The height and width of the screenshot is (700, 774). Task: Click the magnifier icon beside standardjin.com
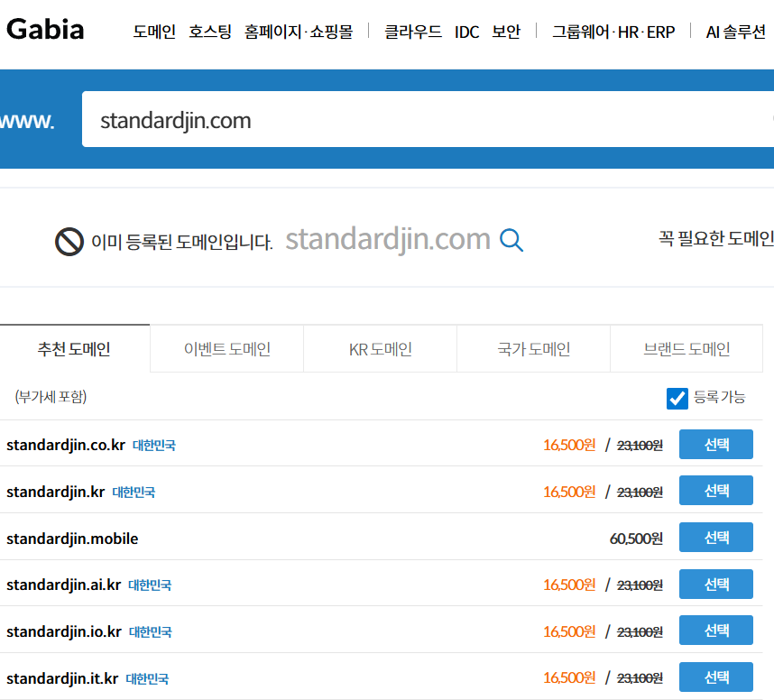[511, 240]
